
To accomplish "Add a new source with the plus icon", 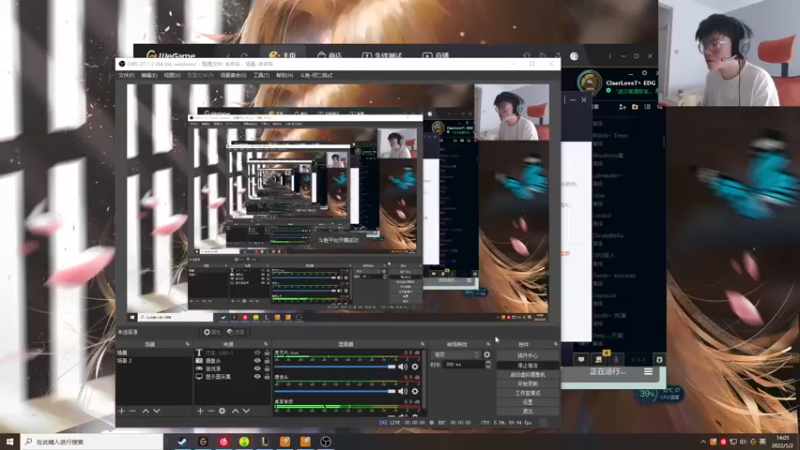I will [x=200, y=411].
